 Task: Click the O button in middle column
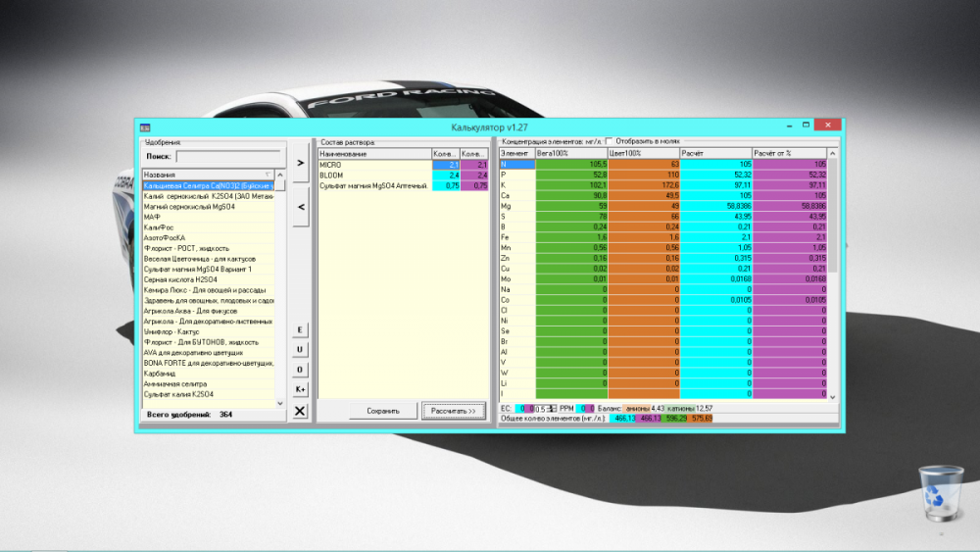[300, 370]
